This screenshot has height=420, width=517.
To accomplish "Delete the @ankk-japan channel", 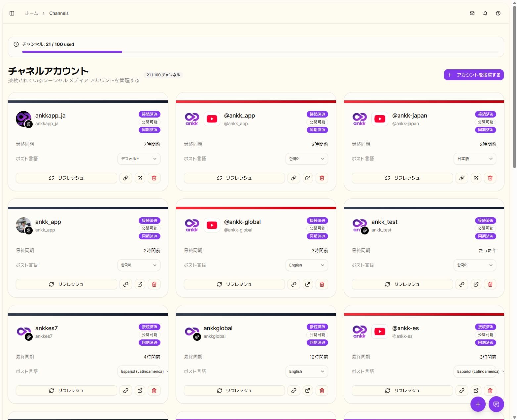I will pos(490,178).
